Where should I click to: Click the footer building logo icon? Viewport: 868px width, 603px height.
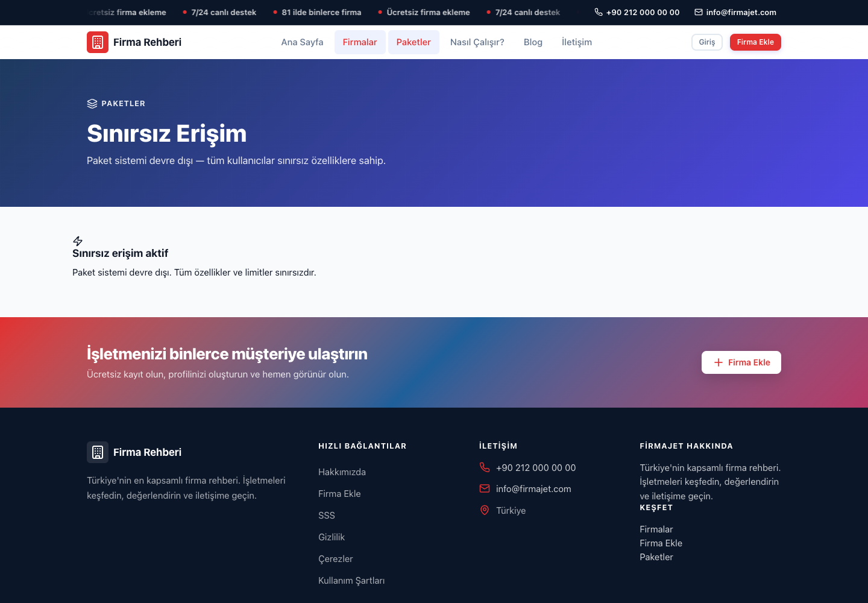pyautogui.click(x=98, y=452)
